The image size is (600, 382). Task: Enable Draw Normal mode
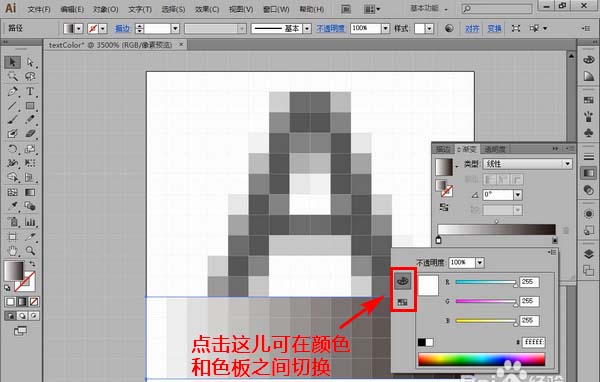tap(10, 316)
